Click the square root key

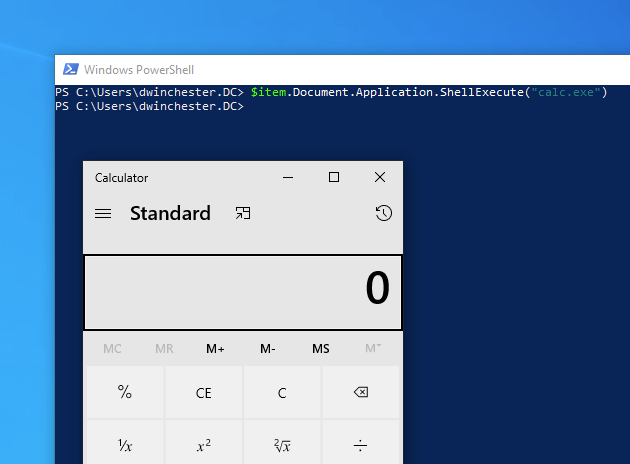[282, 442]
